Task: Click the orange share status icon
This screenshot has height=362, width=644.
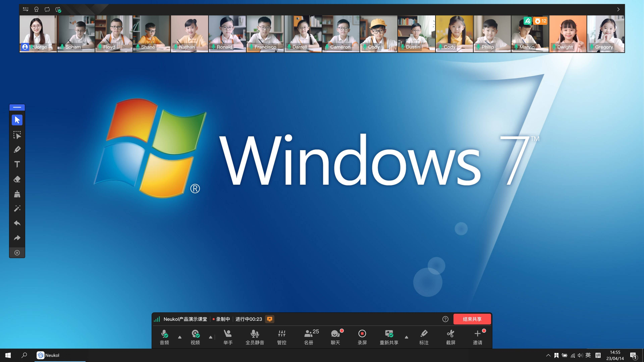Action: [x=270, y=319]
